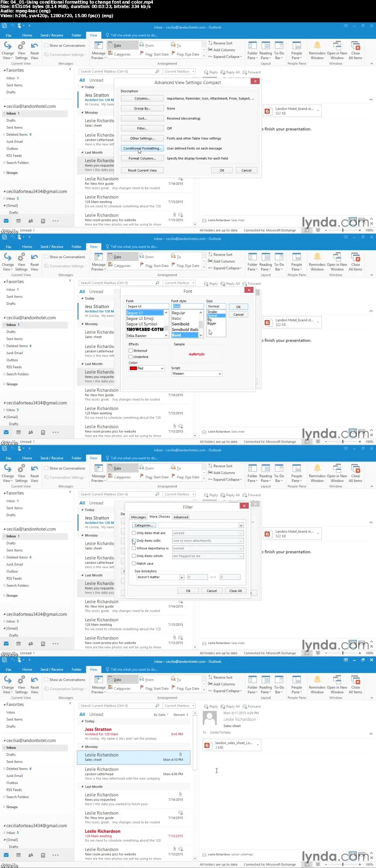Screen dimensions: 376x868
Task: Tick Show as Conversations in window containing Font dialog
Action: click(47, 257)
